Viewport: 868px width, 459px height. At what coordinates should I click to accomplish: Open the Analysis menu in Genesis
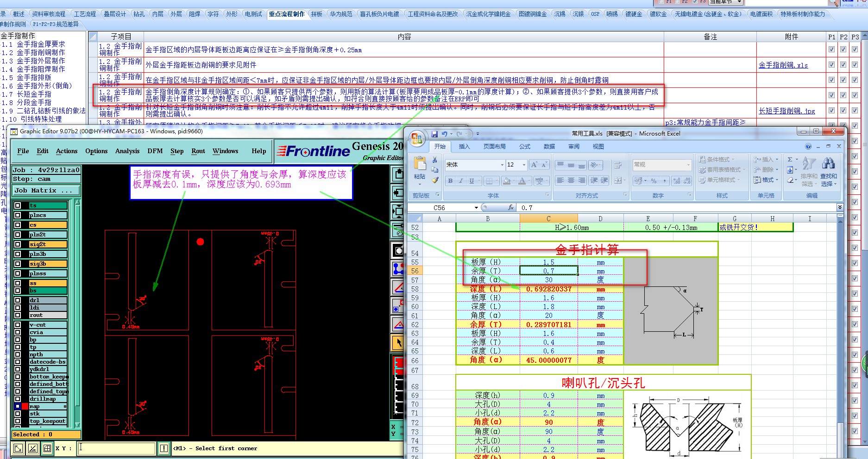point(127,151)
